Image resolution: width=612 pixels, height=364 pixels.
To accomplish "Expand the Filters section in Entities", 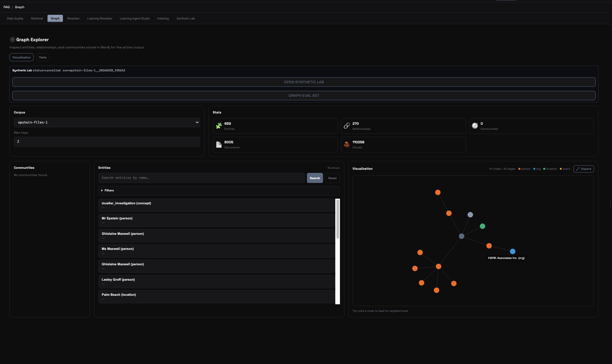I will (x=108, y=190).
